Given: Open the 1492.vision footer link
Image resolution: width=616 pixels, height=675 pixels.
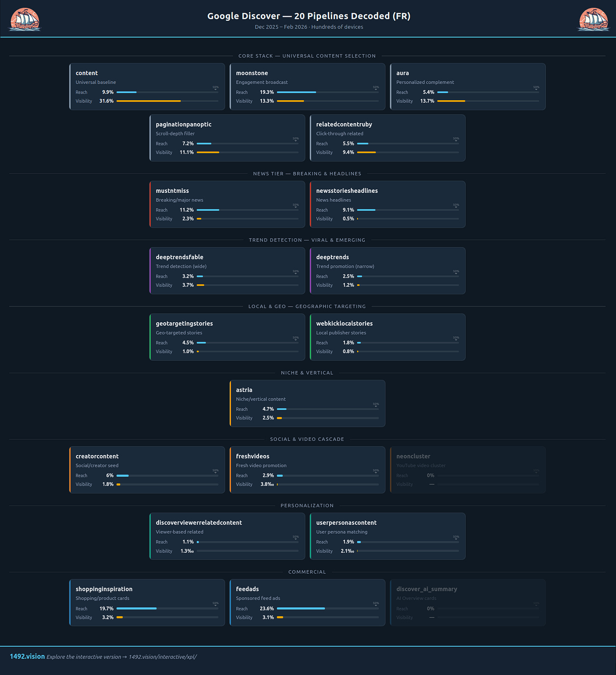Looking at the screenshot, I should pyautogui.click(x=27, y=656).
